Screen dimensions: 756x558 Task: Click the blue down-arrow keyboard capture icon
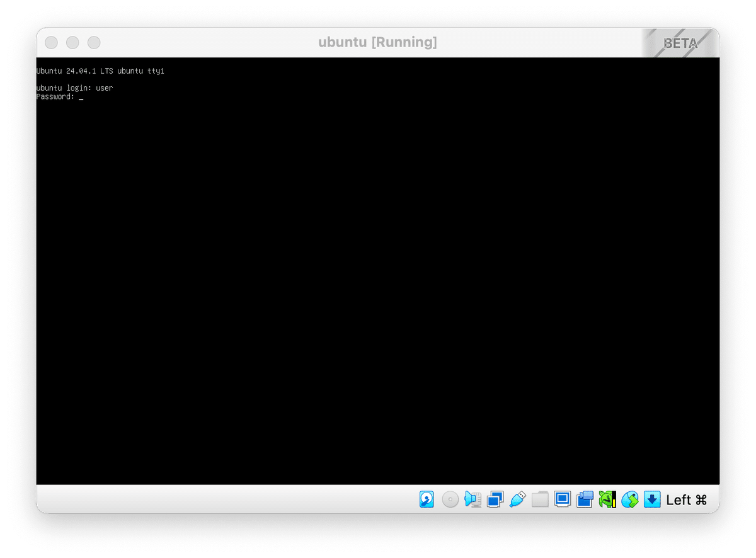click(652, 500)
